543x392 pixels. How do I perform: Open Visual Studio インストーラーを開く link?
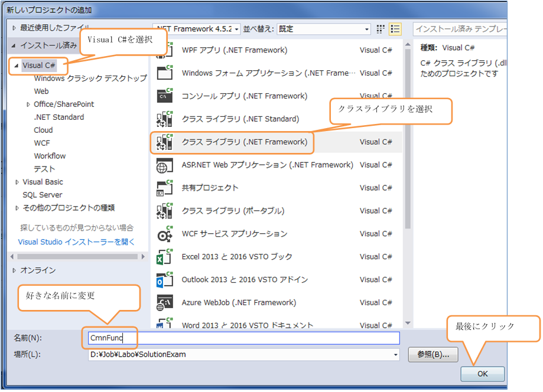click(x=76, y=242)
